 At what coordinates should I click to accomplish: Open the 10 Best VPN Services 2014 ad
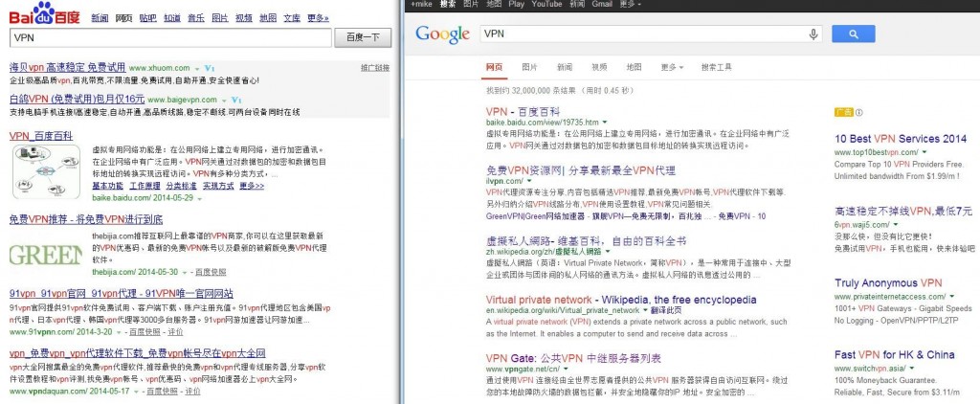[x=900, y=139]
